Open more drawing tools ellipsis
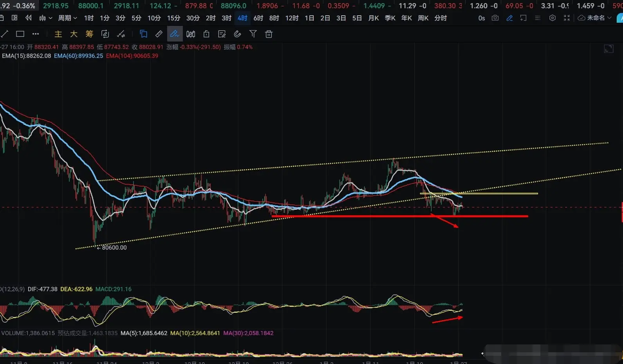Screen dimensions: 623x364 36,34
